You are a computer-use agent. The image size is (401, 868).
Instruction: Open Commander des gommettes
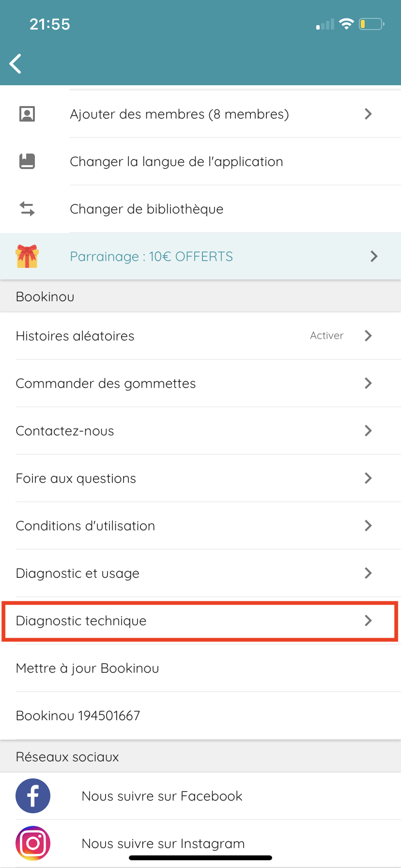point(200,383)
